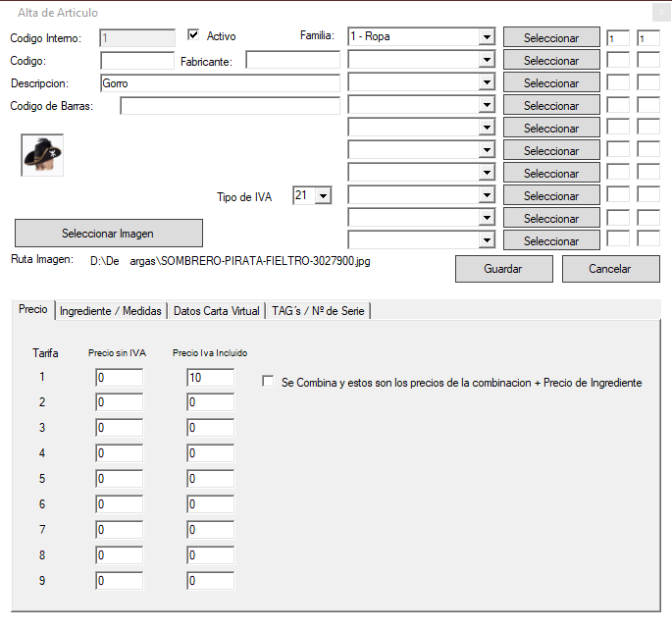
Task: Open the Familia dropdown showing 1 - Ropa
Action: [487, 37]
